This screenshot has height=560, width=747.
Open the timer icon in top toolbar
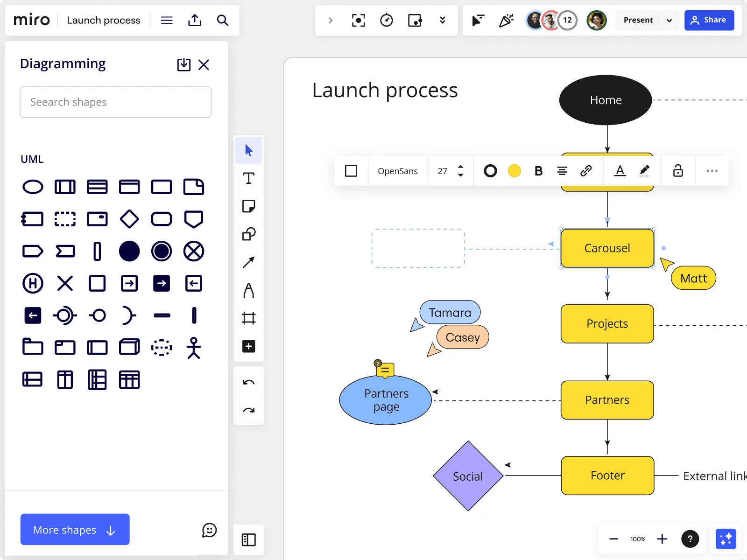click(387, 21)
